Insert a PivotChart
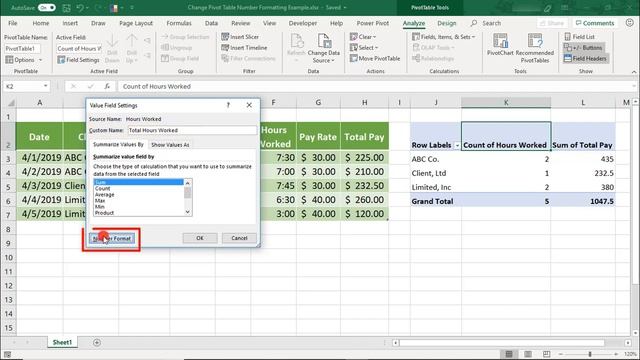The width and height of the screenshot is (640, 360). point(500,44)
